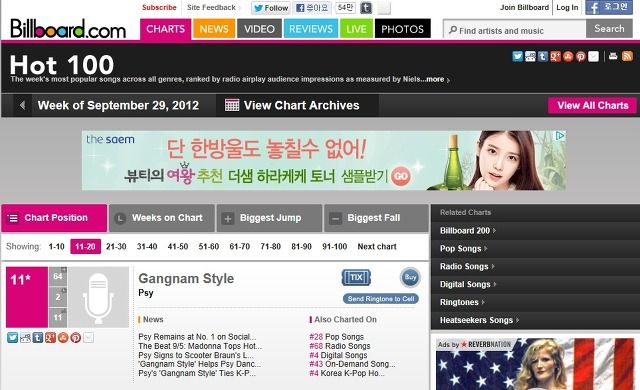
Task: Click the AdChoices icon on the banner ad
Action: [x=560, y=135]
